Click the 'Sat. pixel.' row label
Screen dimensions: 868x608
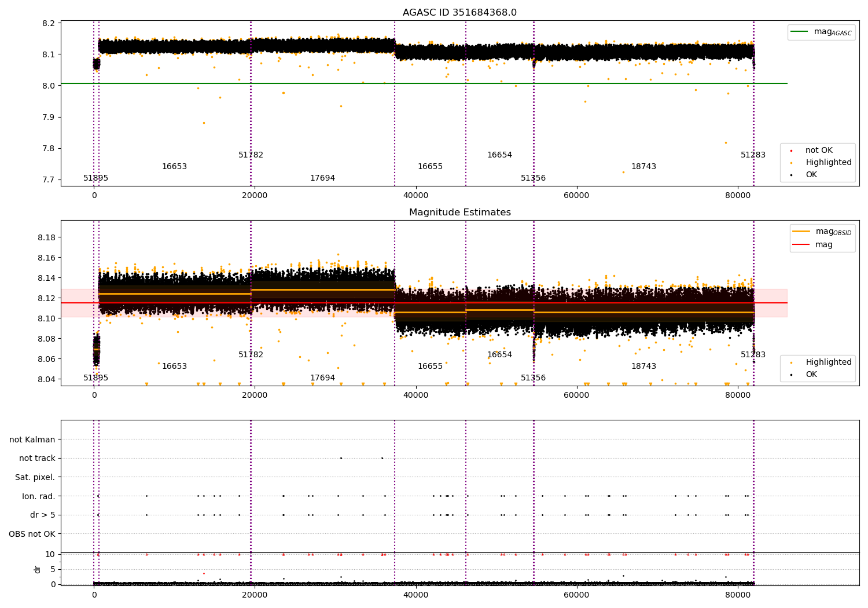pyautogui.click(x=35, y=478)
